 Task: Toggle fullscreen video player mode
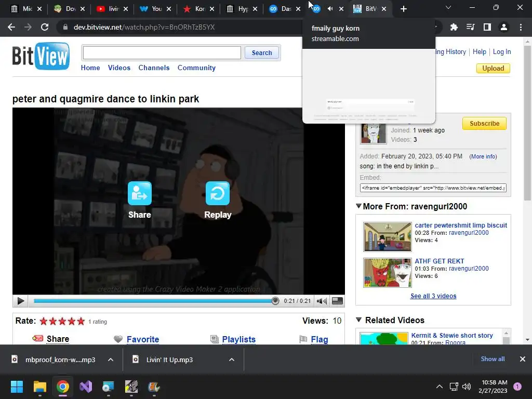pos(337,301)
